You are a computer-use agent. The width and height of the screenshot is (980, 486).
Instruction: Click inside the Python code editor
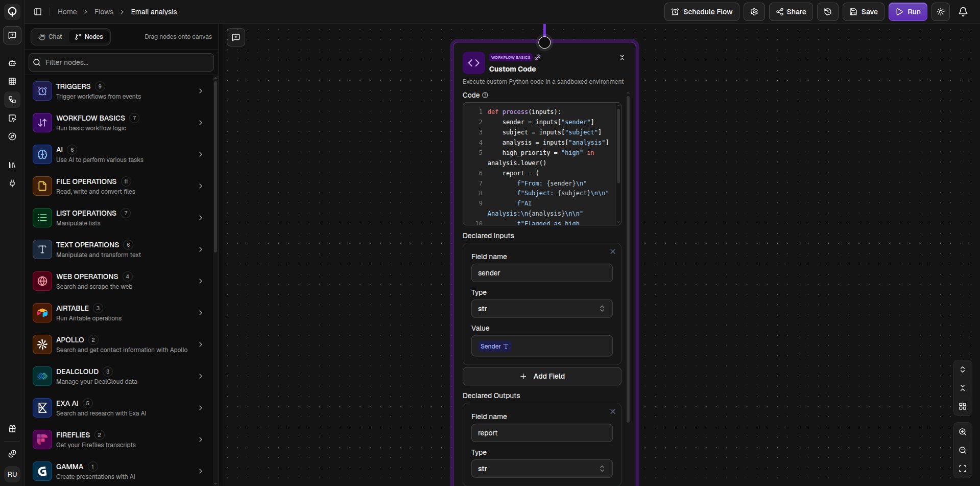click(542, 164)
